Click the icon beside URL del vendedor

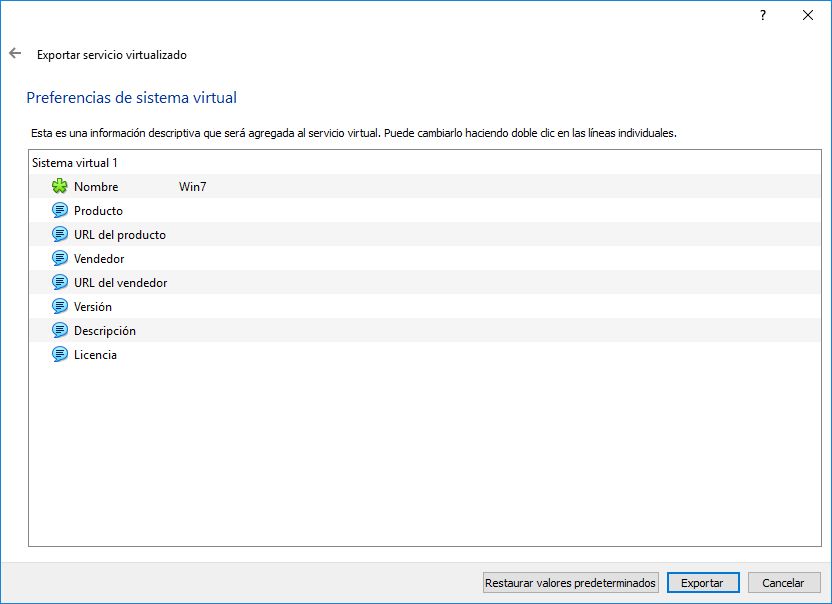coord(60,283)
